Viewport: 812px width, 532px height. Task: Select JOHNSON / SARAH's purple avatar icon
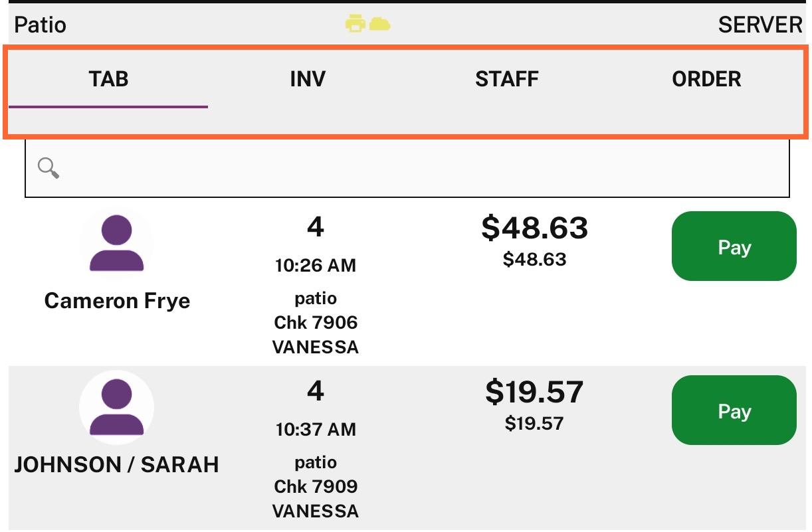pos(117,407)
